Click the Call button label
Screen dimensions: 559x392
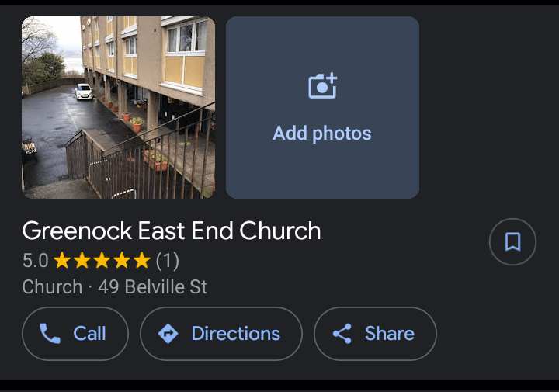(x=89, y=334)
